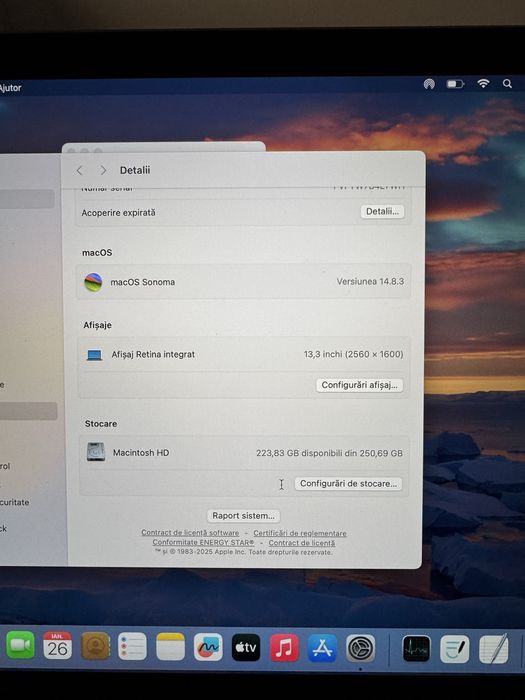Click System Settings icon in dock
The width and height of the screenshot is (525, 700).
(361, 648)
